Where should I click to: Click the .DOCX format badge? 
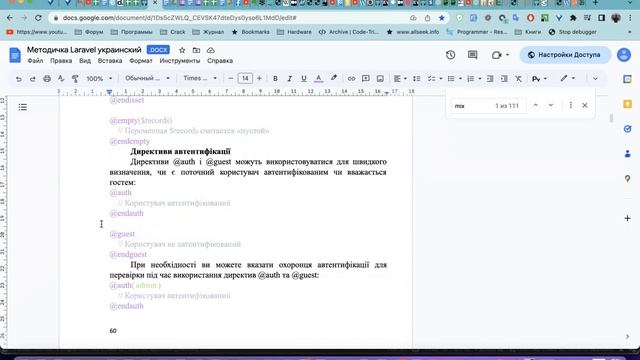tap(158, 50)
